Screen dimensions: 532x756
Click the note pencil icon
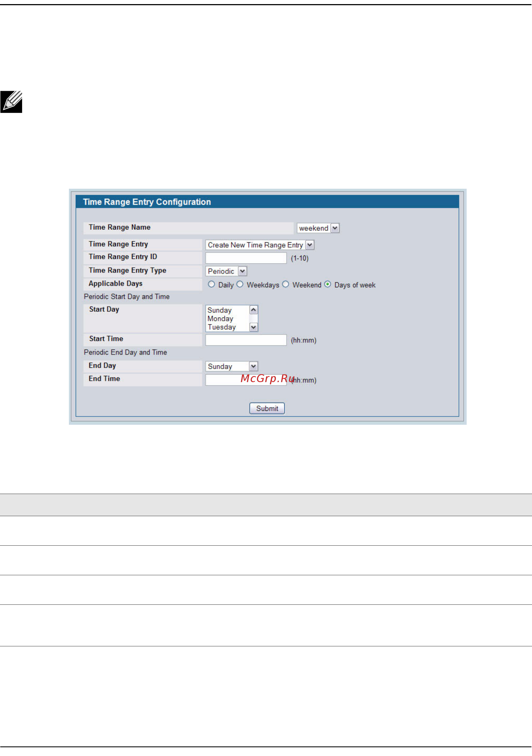(x=11, y=102)
